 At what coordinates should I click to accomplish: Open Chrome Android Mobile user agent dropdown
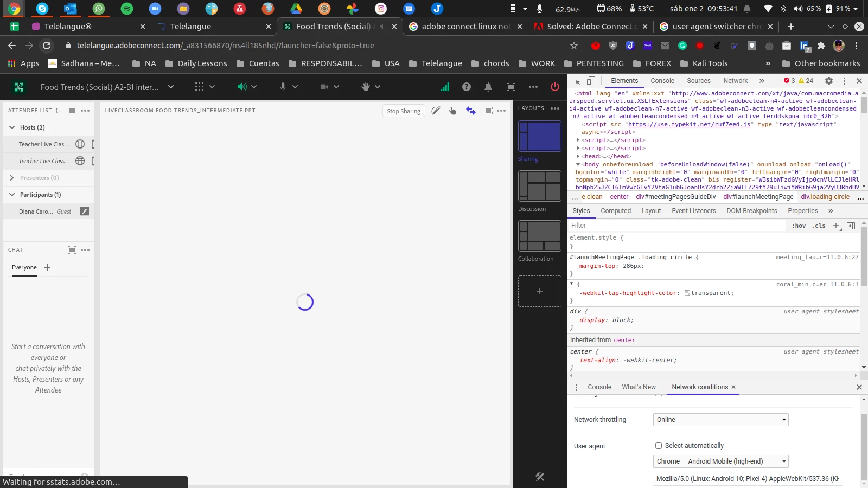[720, 461]
